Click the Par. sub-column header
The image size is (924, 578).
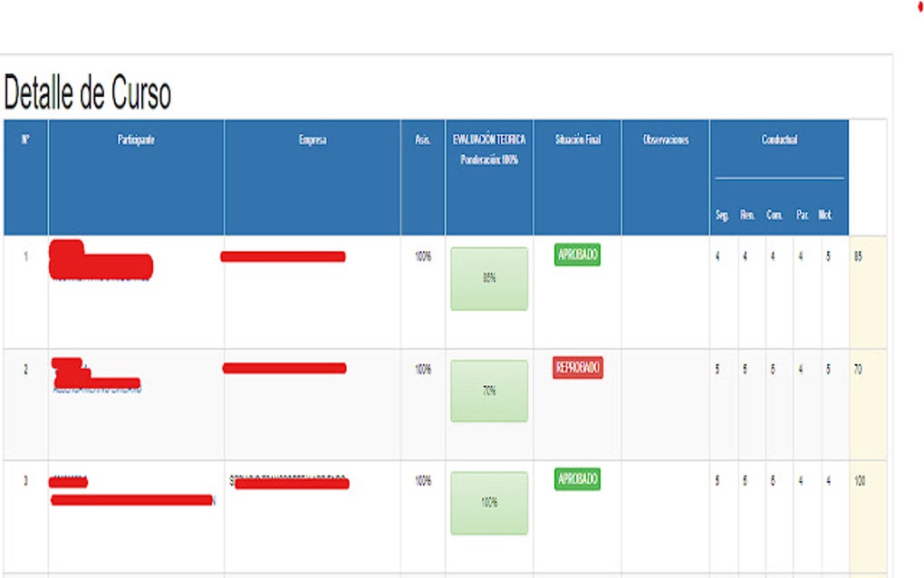(802, 215)
